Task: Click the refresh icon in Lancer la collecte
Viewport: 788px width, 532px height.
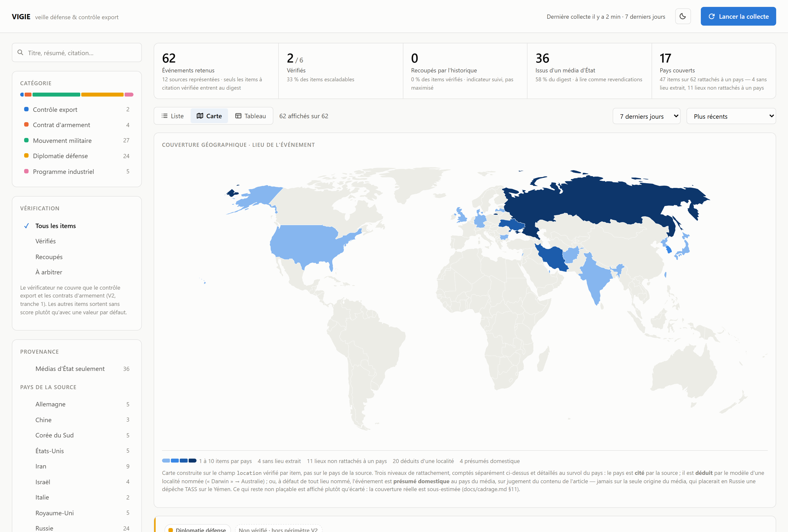Action: coord(711,16)
